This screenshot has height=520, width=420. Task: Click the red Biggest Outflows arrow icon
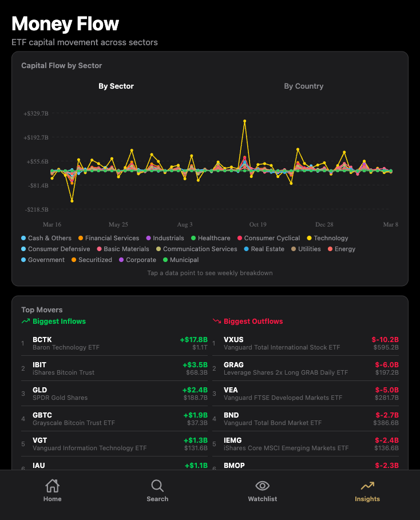point(217,321)
